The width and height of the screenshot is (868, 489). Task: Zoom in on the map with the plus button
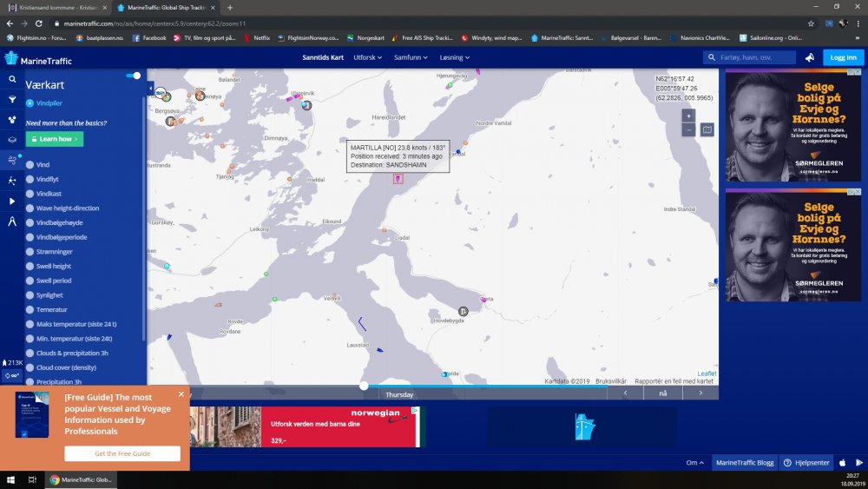[688, 116]
